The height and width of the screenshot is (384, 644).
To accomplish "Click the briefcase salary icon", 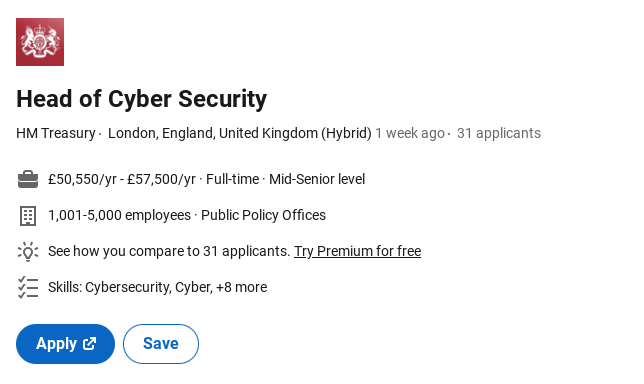I will pos(28,179).
